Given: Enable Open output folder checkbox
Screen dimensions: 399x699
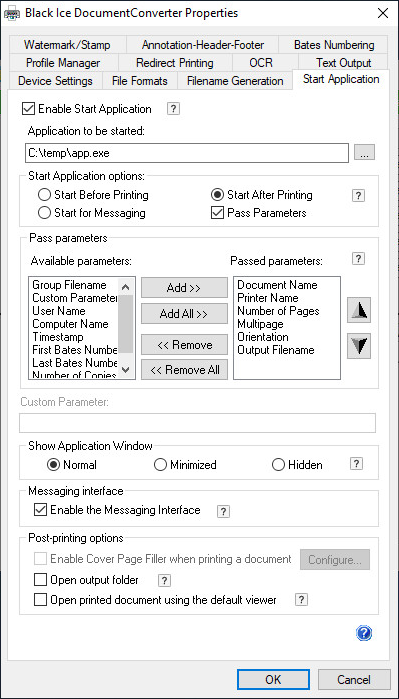Looking at the screenshot, I should click(x=41, y=580).
